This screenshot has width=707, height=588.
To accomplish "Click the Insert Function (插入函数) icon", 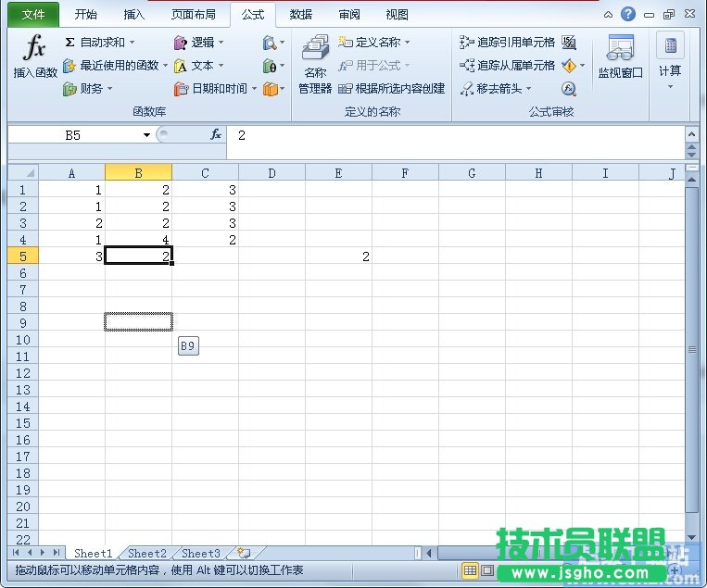I will 34,57.
